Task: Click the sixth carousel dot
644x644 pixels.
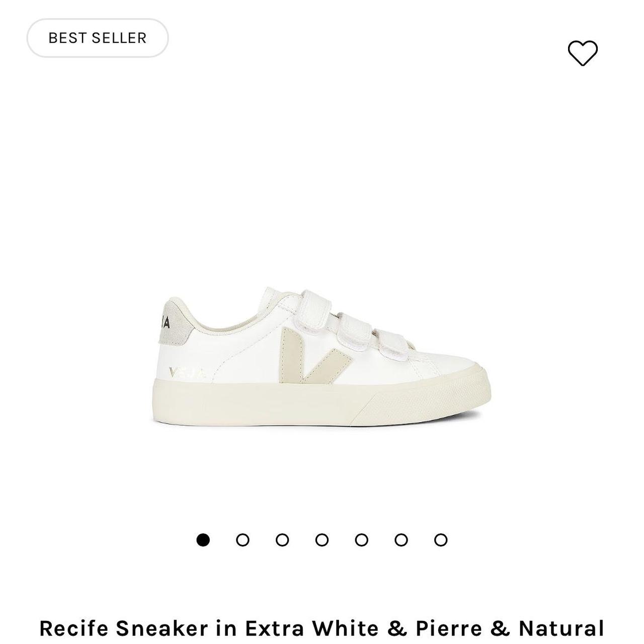Action: point(401,540)
